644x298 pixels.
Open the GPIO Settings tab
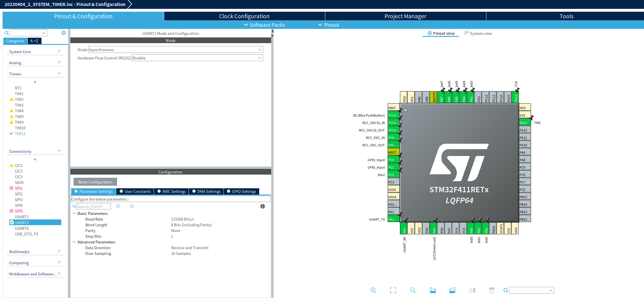click(x=241, y=191)
